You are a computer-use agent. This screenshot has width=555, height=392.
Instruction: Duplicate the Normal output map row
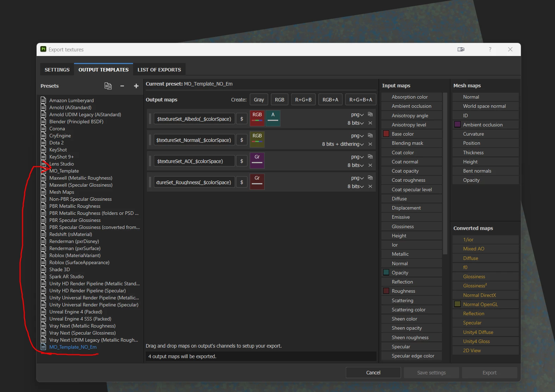[x=370, y=135]
